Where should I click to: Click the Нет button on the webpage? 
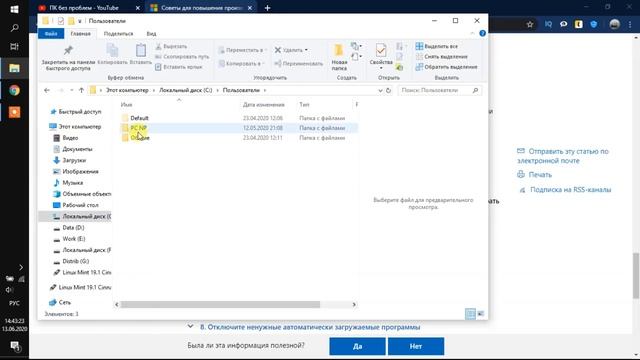416,346
